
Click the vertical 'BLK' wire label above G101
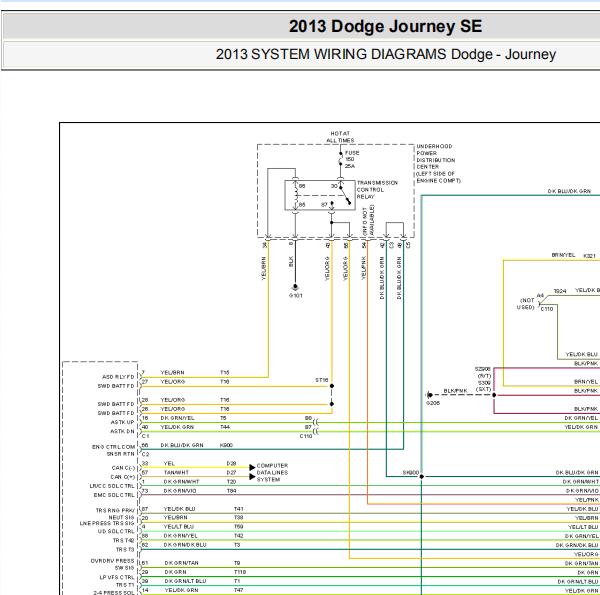291,261
